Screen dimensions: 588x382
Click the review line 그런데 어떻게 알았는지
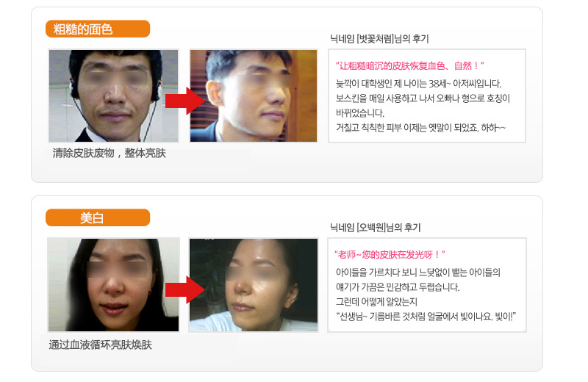point(376,302)
